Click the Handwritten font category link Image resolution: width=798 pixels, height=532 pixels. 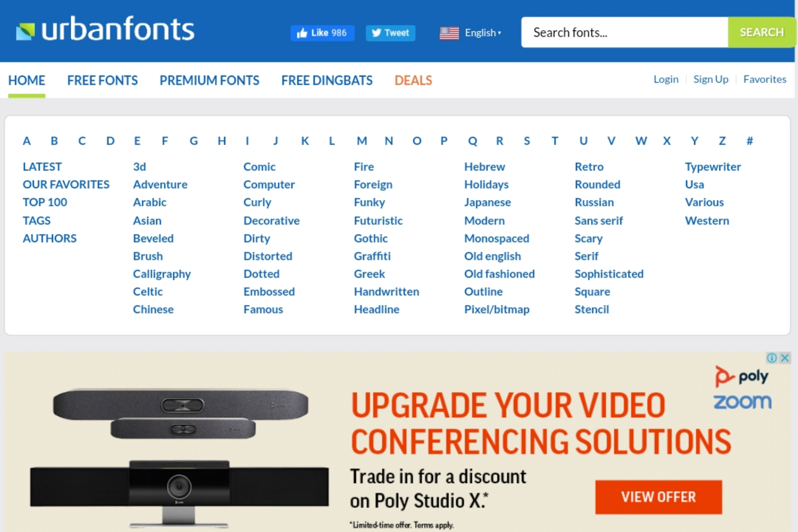tap(387, 291)
